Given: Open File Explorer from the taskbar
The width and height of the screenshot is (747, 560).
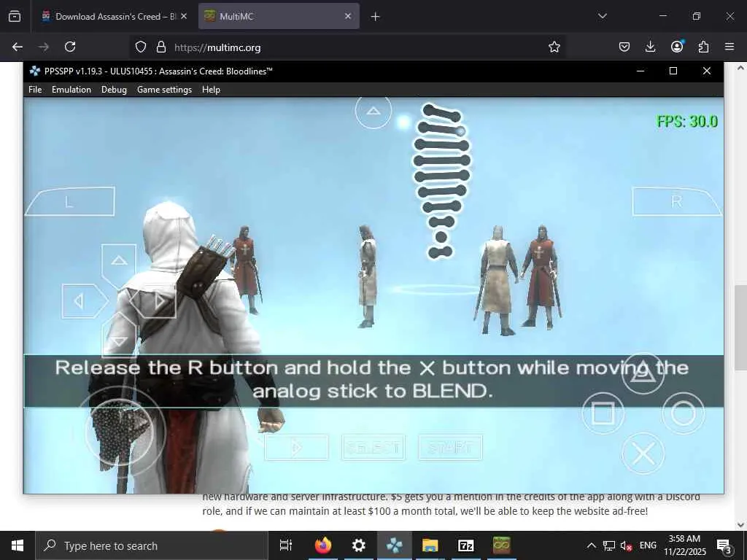Looking at the screenshot, I should [430, 545].
